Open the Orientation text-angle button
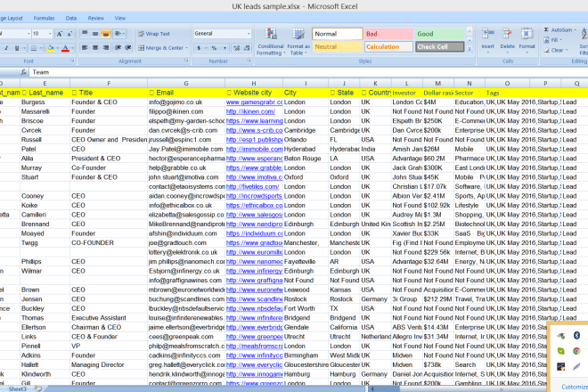588x392 pixels. (x=118, y=34)
